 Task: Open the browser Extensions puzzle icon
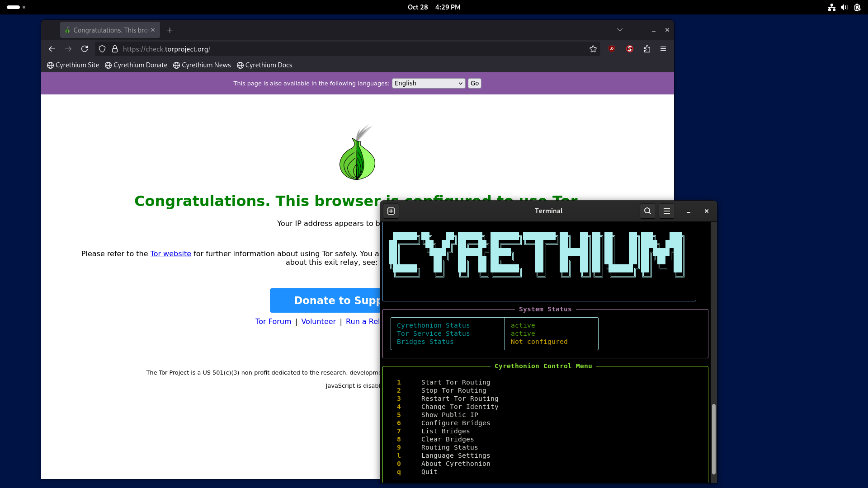tap(647, 49)
